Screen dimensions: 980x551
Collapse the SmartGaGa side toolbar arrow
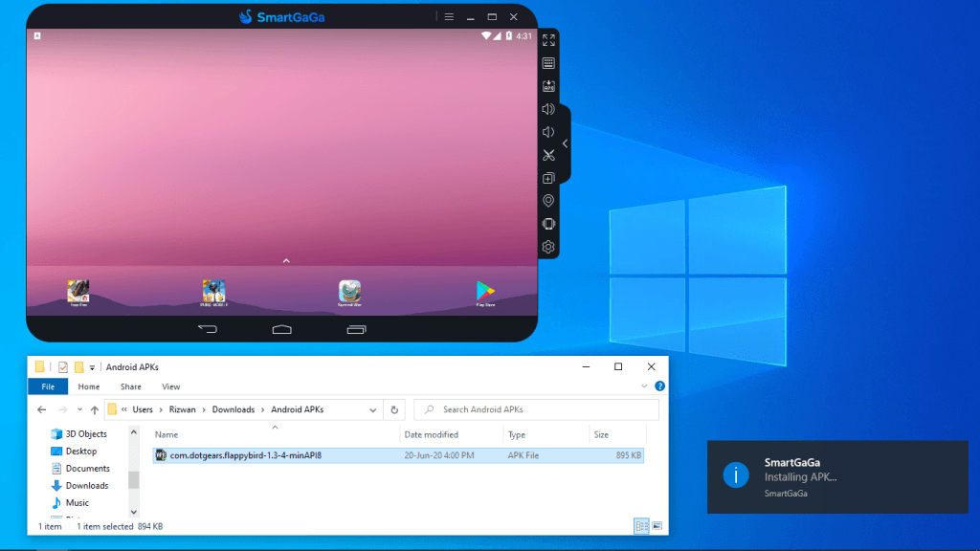tap(565, 143)
